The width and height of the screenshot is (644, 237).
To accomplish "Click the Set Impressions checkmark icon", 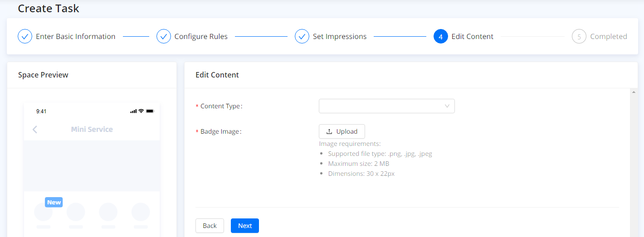I will tap(302, 36).
